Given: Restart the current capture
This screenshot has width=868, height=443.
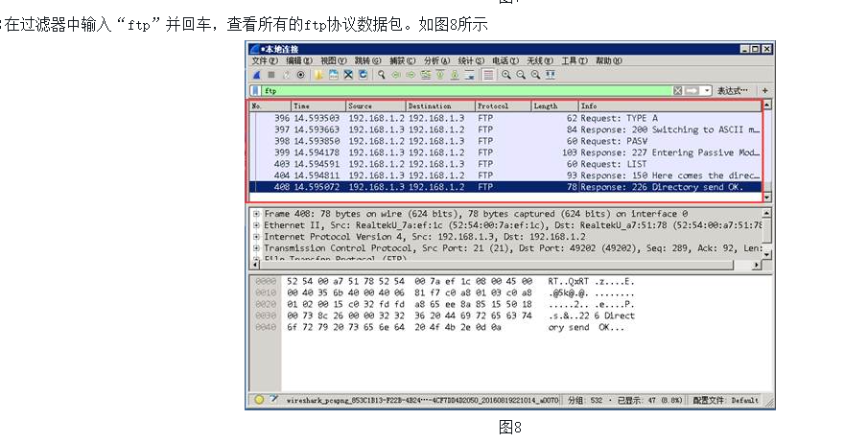Looking at the screenshot, I should pyautogui.click(x=286, y=75).
